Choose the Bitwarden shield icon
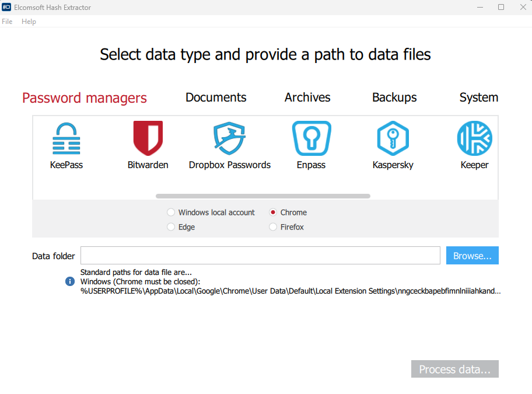Viewport: 532px width, 394px height. point(148,138)
